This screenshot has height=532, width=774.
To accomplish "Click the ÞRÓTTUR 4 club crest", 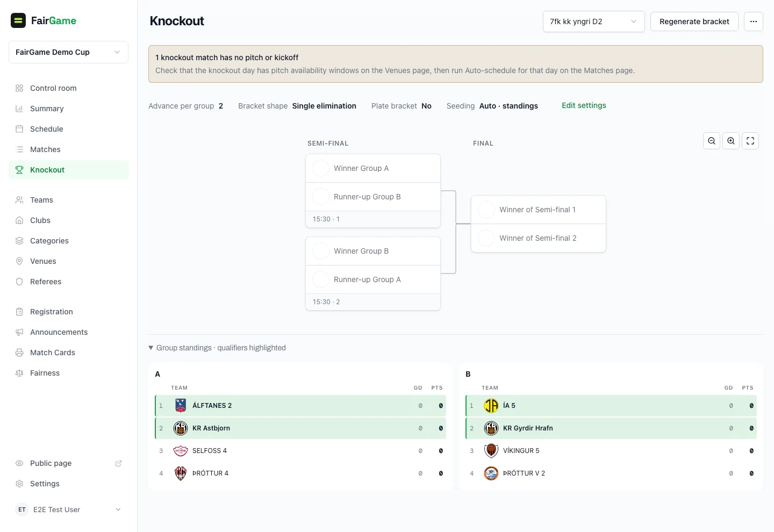I will [x=181, y=473].
